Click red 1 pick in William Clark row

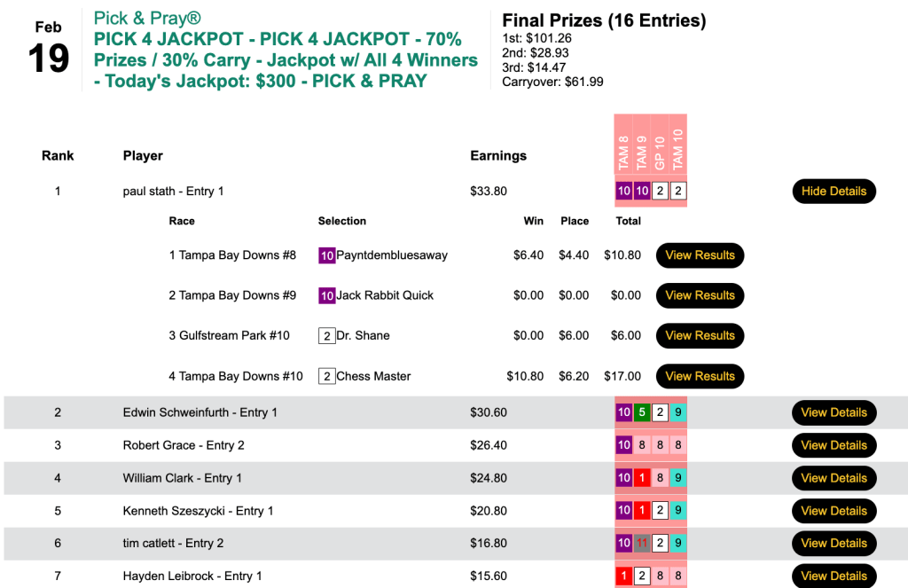click(642, 478)
